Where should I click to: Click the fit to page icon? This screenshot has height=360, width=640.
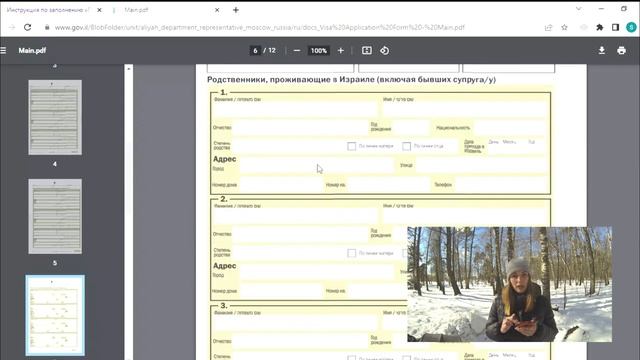[x=367, y=51]
